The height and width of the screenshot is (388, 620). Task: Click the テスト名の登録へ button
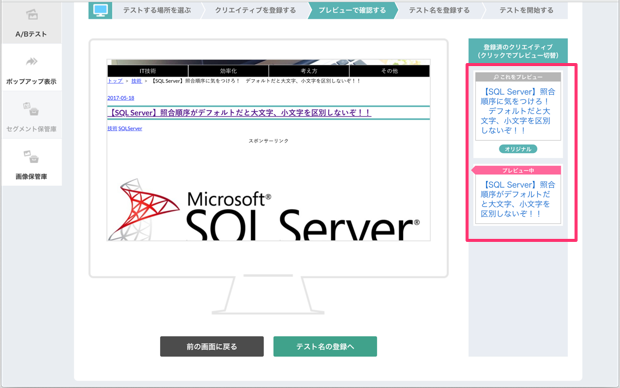pos(325,346)
